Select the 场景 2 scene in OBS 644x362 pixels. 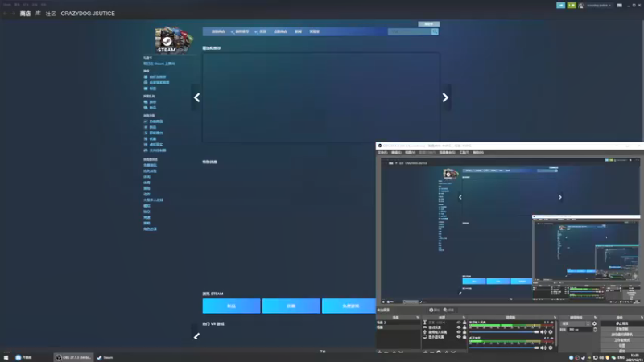(398, 323)
